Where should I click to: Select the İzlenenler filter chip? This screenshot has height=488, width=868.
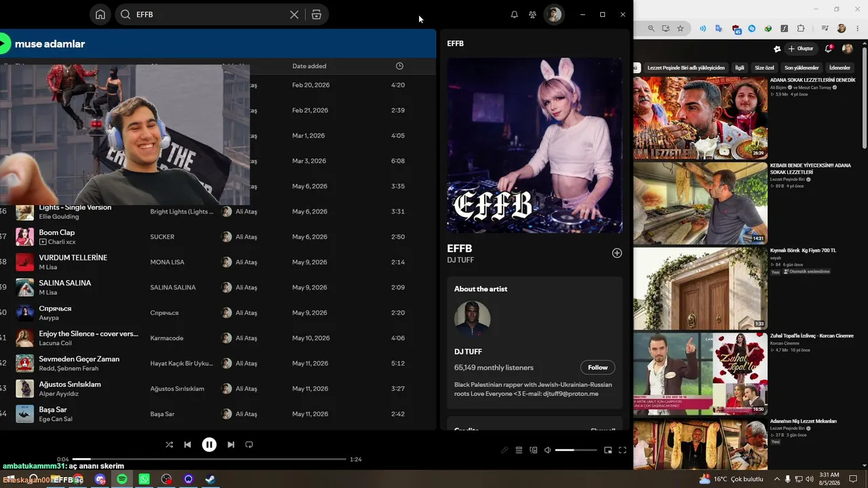tap(840, 68)
